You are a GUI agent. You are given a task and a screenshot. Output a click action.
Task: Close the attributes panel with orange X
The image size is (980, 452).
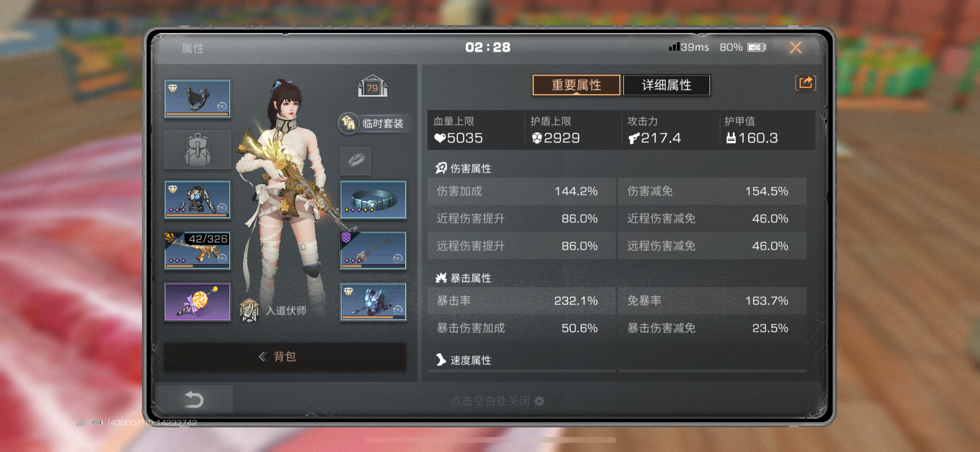pos(796,48)
